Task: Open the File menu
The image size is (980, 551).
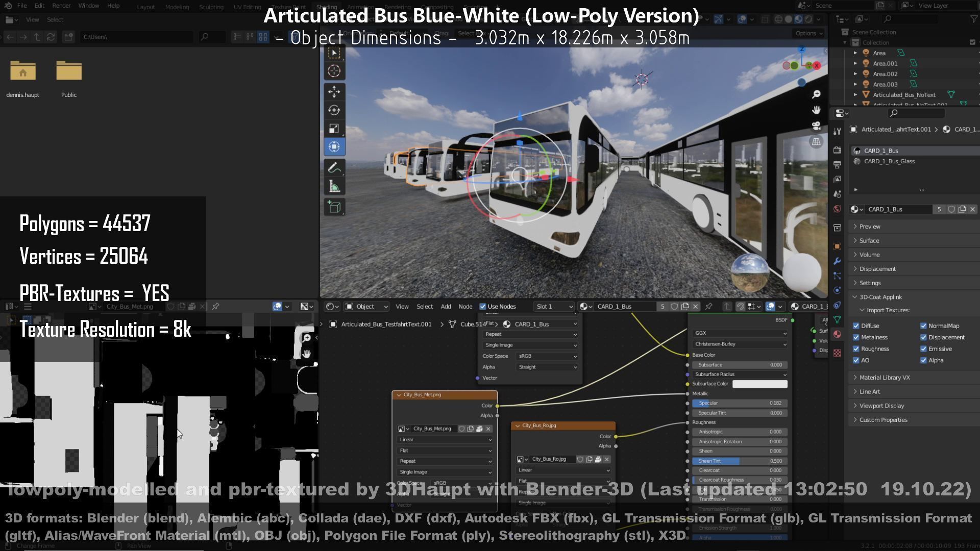Action: coord(22,6)
